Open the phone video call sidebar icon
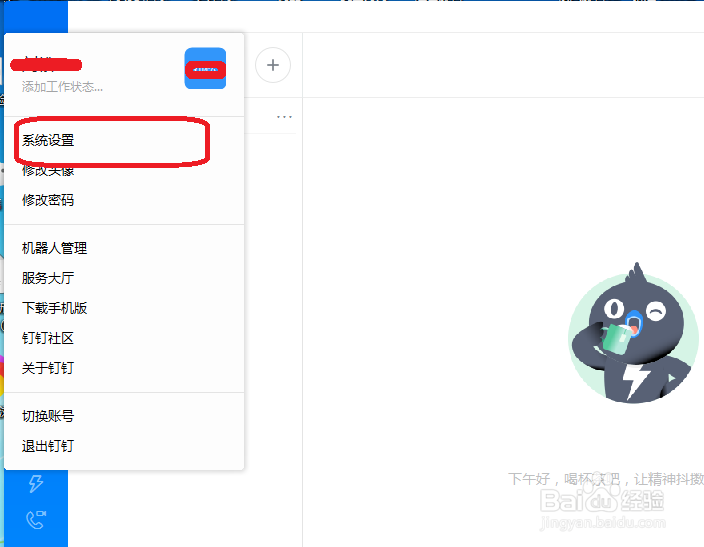 [36, 520]
